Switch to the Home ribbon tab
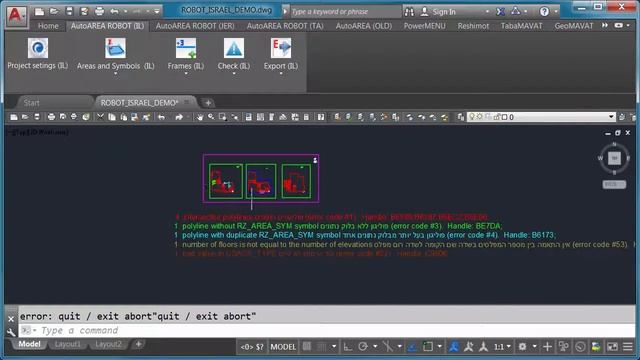The height and width of the screenshot is (360, 640). point(48,26)
